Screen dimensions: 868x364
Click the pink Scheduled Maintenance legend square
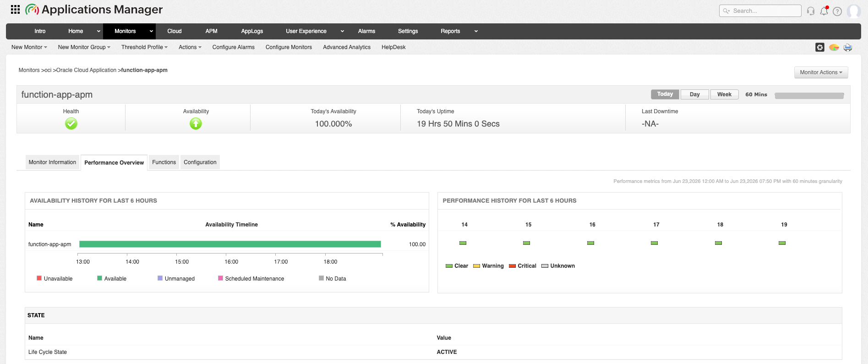(221, 278)
